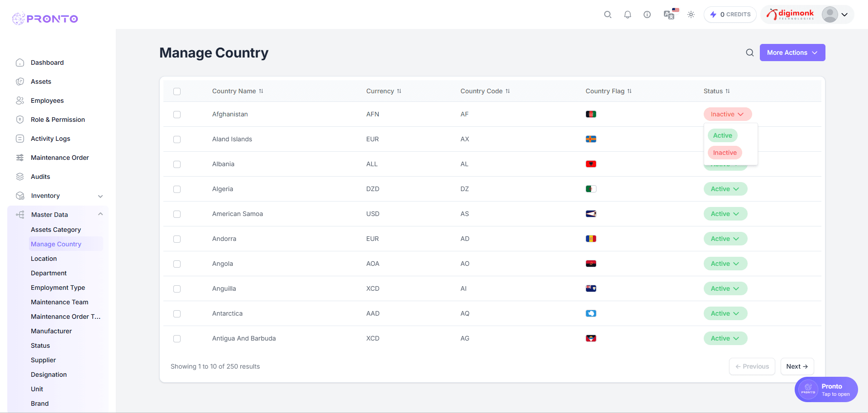The width and height of the screenshot is (868, 413).
Task: Select the Andorra row checkbox
Action: coord(177,239)
